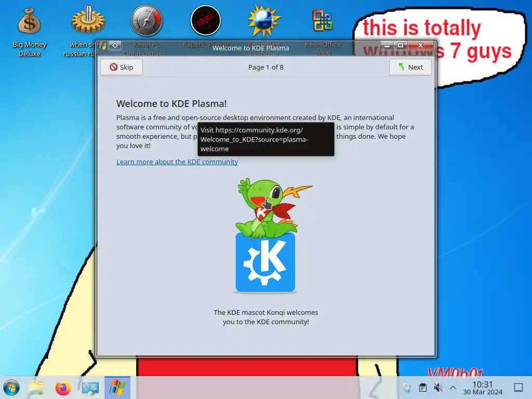Go to the Next welcome page
The height and width of the screenshot is (399, 532).
pyautogui.click(x=410, y=67)
